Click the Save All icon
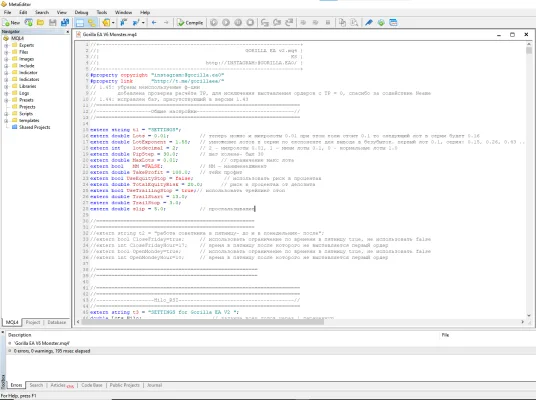536x400 pixels. pos(65,23)
